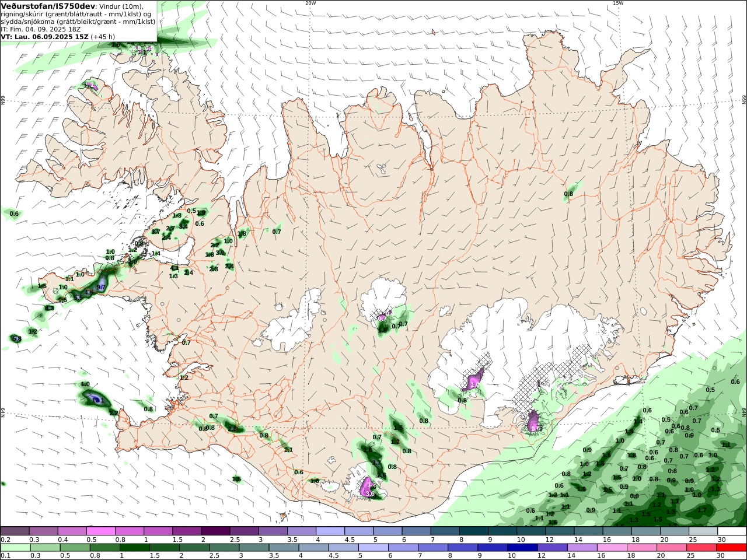Click the light gray 25–30 snow swatch
The image size is (747, 560).
703,531
